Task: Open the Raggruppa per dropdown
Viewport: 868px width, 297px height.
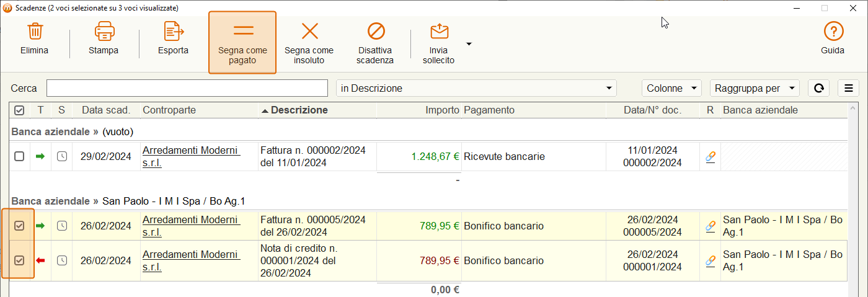Action: (x=755, y=89)
